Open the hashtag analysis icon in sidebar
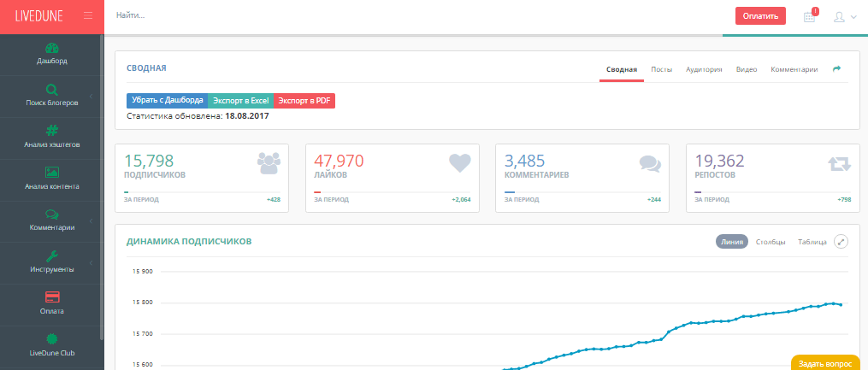 pyautogui.click(x=51, y=131)
